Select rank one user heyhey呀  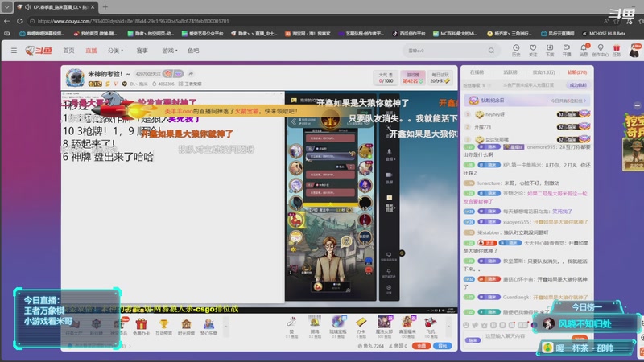point(494,114)
